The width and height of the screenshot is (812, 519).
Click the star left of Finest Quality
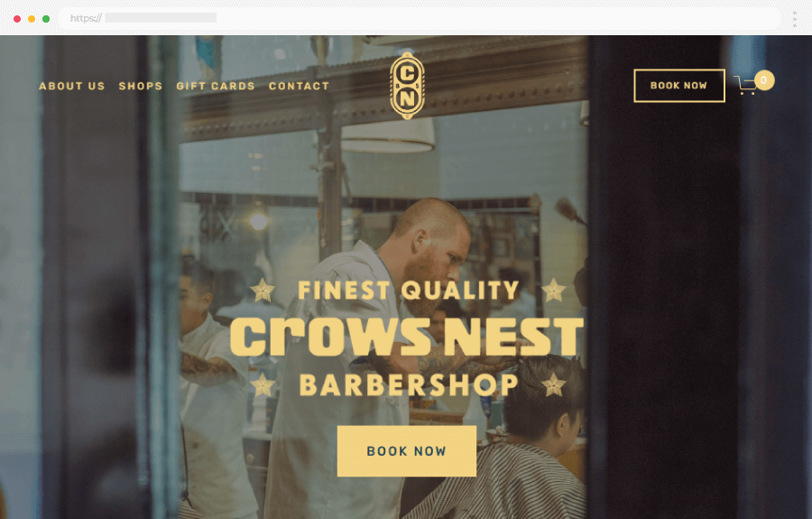(x=263, y=290)
